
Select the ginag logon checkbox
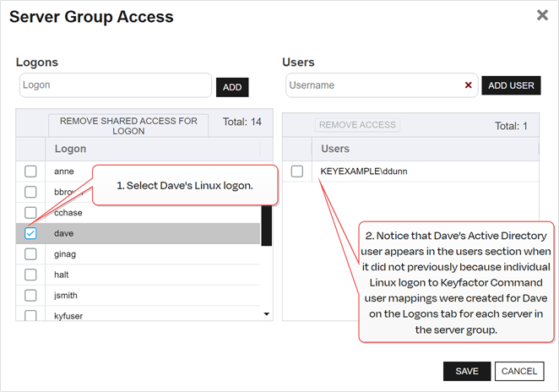click(30, 253)
